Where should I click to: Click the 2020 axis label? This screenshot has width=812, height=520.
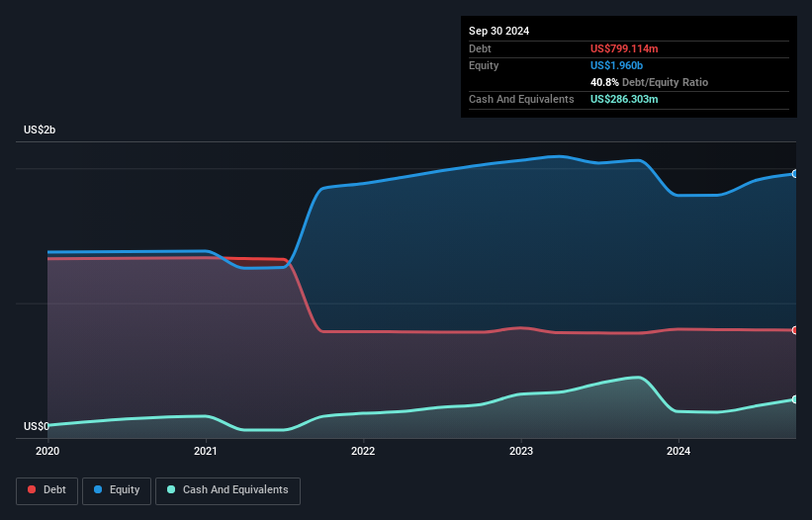tap(47, 451)
